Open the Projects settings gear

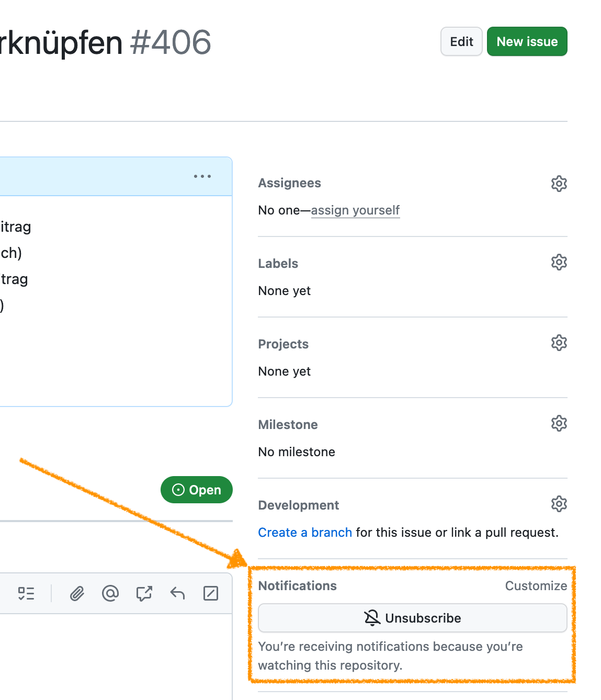coord(559,343)
